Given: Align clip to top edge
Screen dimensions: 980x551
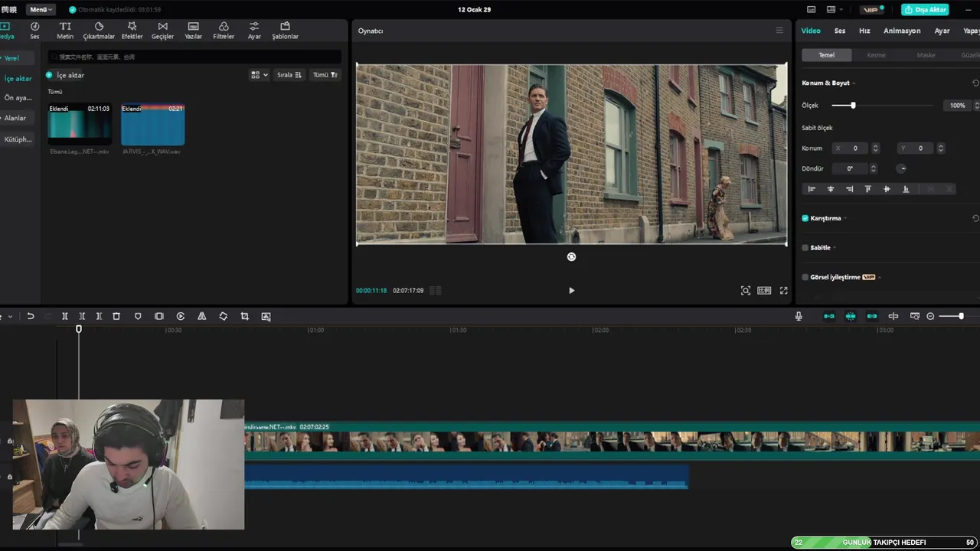Looking at the screenshot, I should [x=868, y=189].
